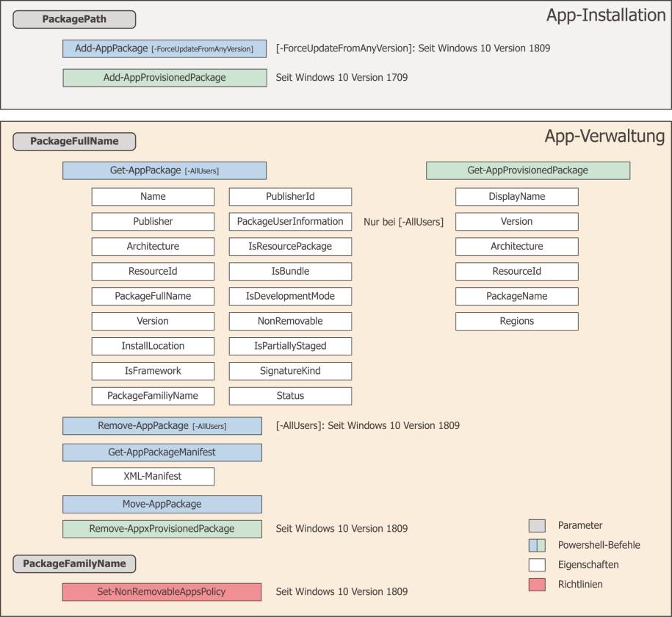Click the white Eigenschaften legend swatch
This screenshot has height=617, width=672.
click(537, 565)
